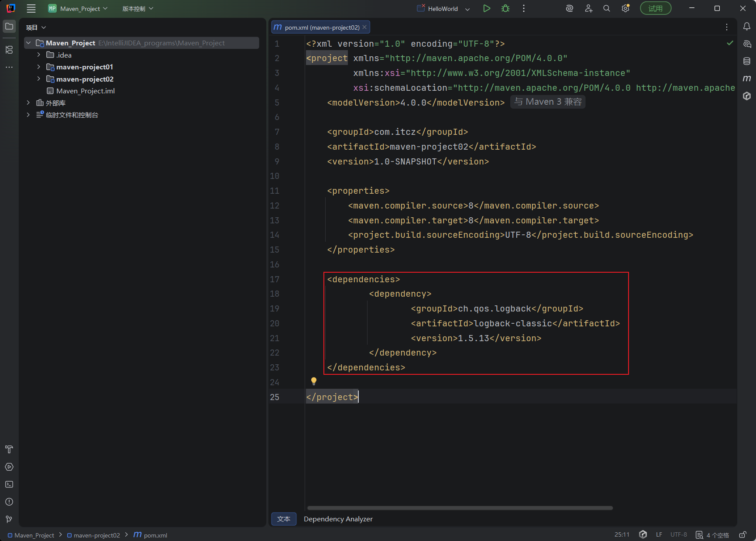Toggle read-only lock in status bar
This screenshot has height=541, width=756.
(x=742, y=535)
